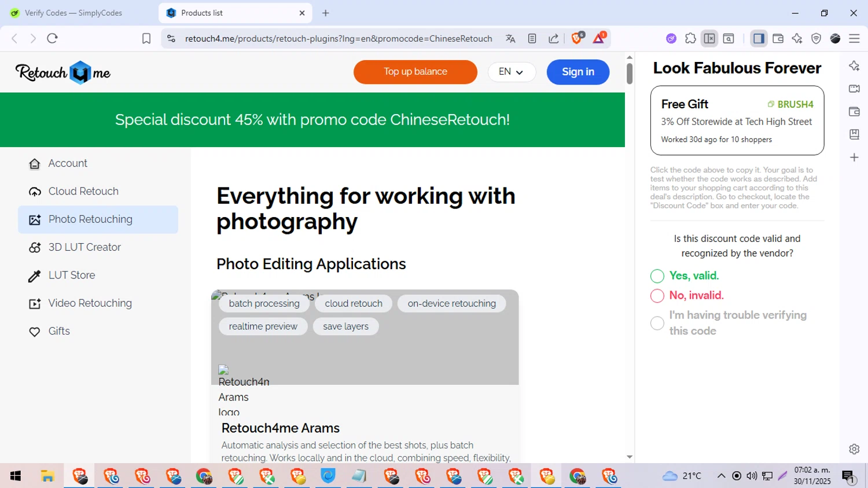Screen dimensions: 868x488
Task: Switch to the 'Verify Codes — SimplyCodes' tab
Action: 73,13
